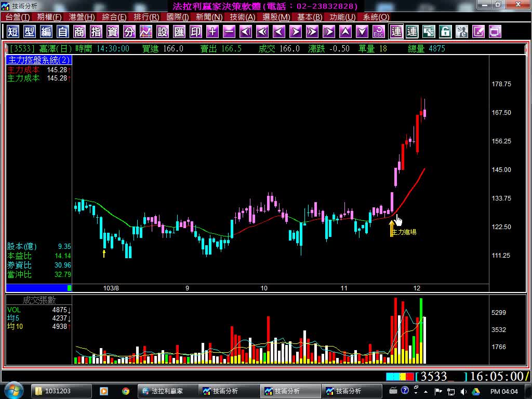
Task: Click the 商 toolbar button
Action: [79, 32]
